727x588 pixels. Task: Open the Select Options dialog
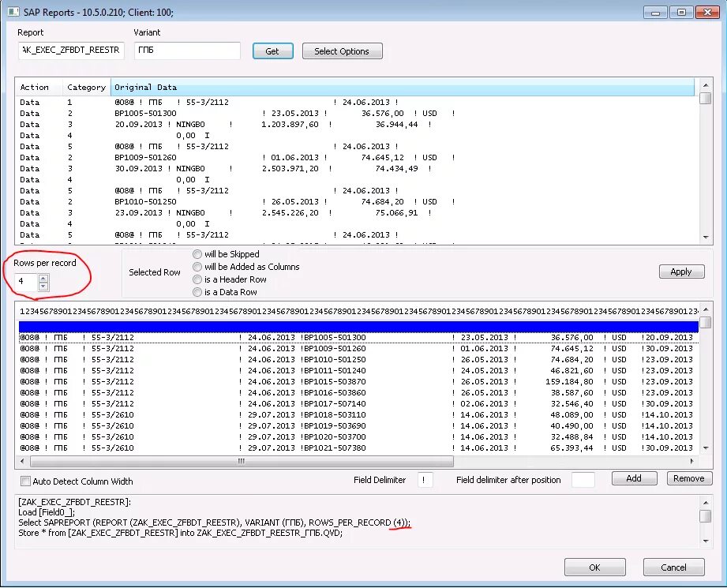click(x=342, y=51)
